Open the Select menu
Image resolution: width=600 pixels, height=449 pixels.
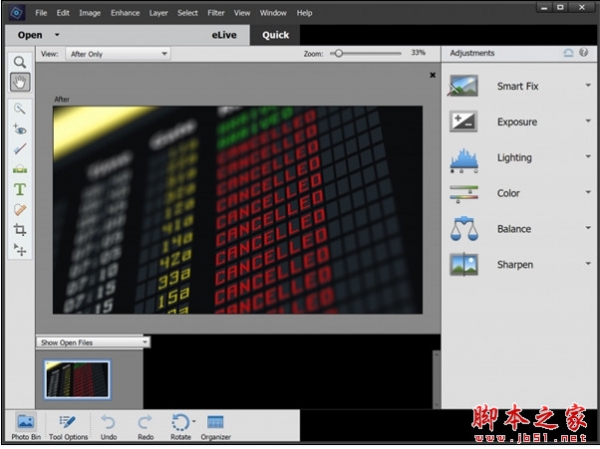tap(188, 13)
